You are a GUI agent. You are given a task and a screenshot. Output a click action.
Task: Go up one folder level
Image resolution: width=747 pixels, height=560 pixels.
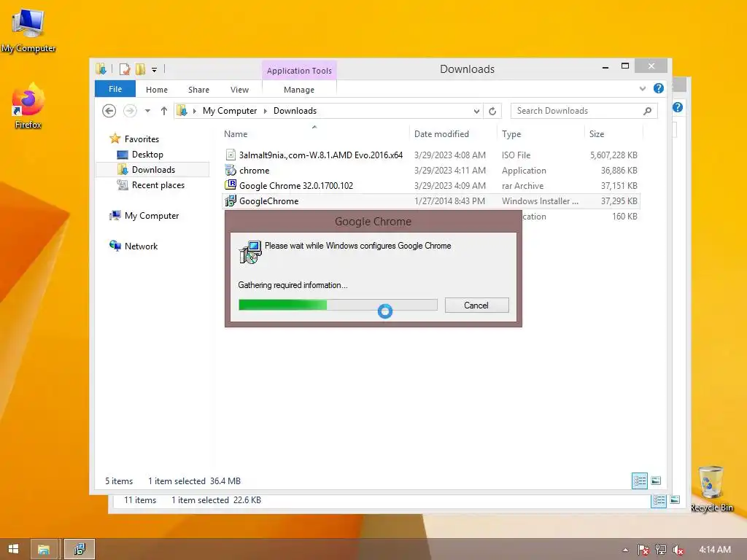[x=164, y=111]
